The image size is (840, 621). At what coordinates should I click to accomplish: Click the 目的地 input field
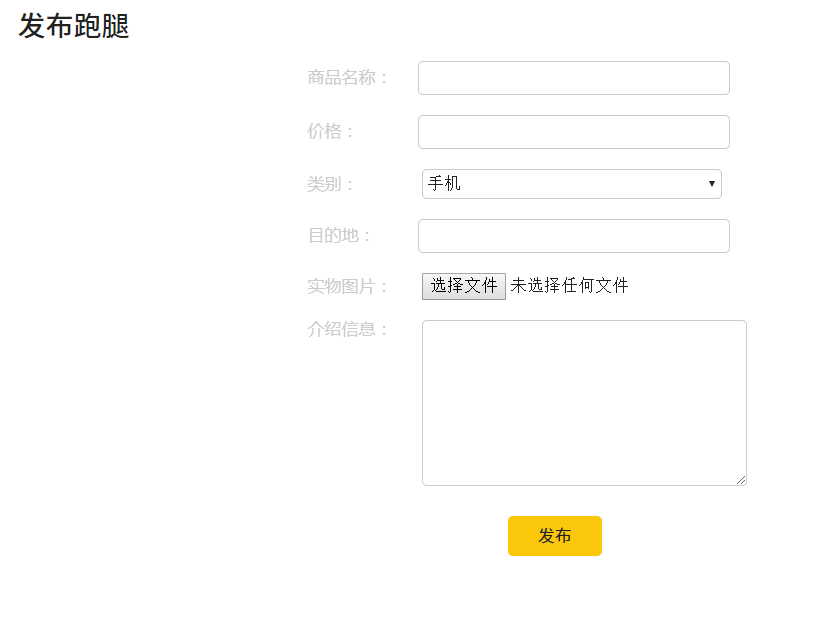573,236
